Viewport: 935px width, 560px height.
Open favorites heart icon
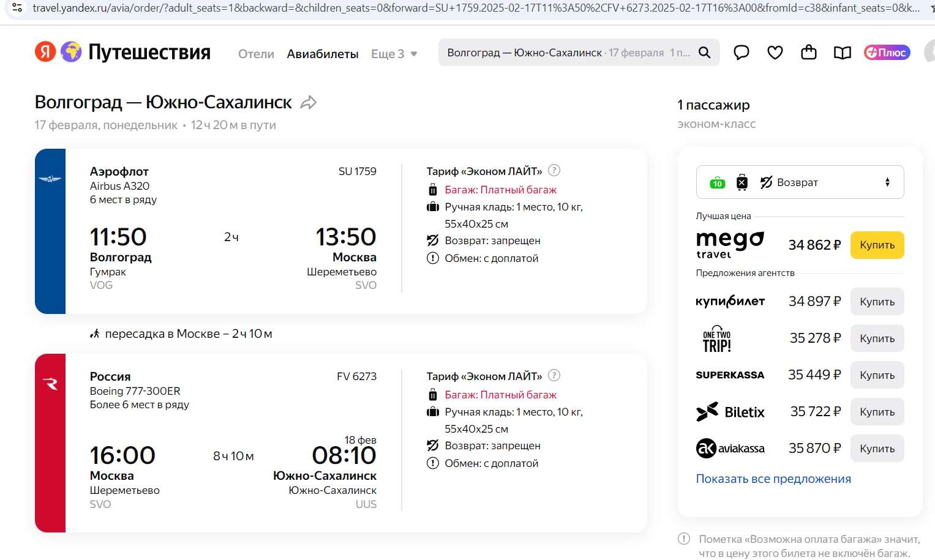(x=775, y=53)
